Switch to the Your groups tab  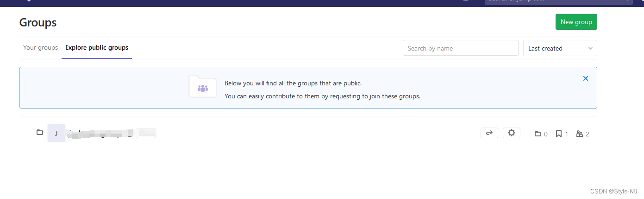(40, 48)
